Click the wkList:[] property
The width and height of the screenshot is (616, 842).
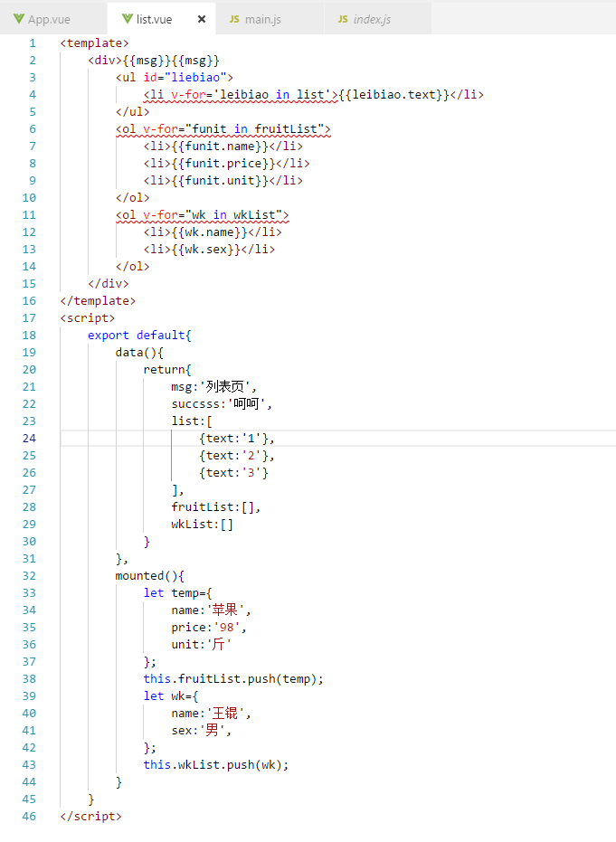(203, 525)
